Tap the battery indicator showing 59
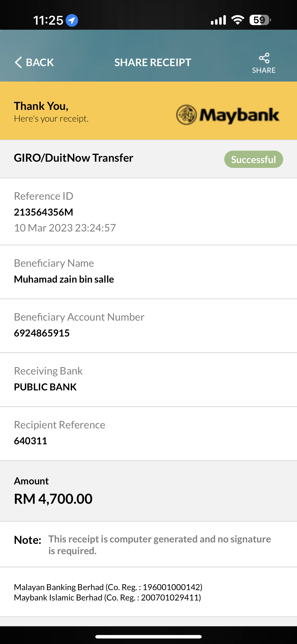The width and height of the screenshot is (297, 644). (x=260, y=20)
